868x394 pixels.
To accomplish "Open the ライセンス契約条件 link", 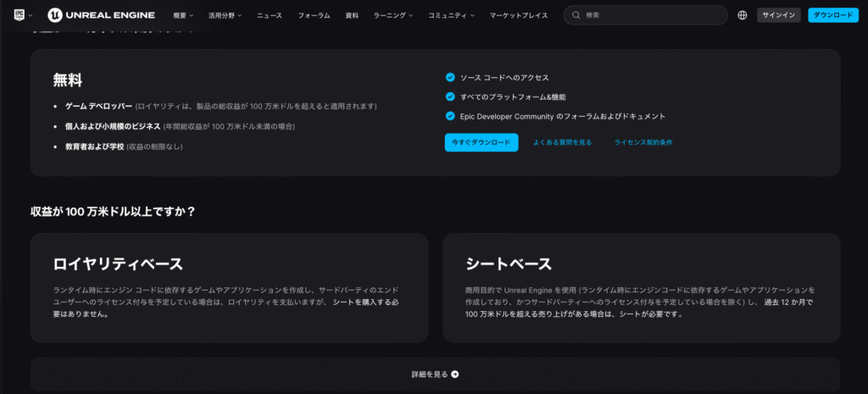I will point(643,142).
